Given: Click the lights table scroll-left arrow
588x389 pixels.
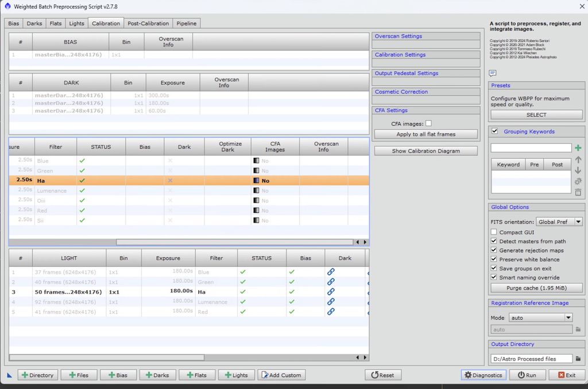Looking at the screenshot, I should [x=357, y=357].
